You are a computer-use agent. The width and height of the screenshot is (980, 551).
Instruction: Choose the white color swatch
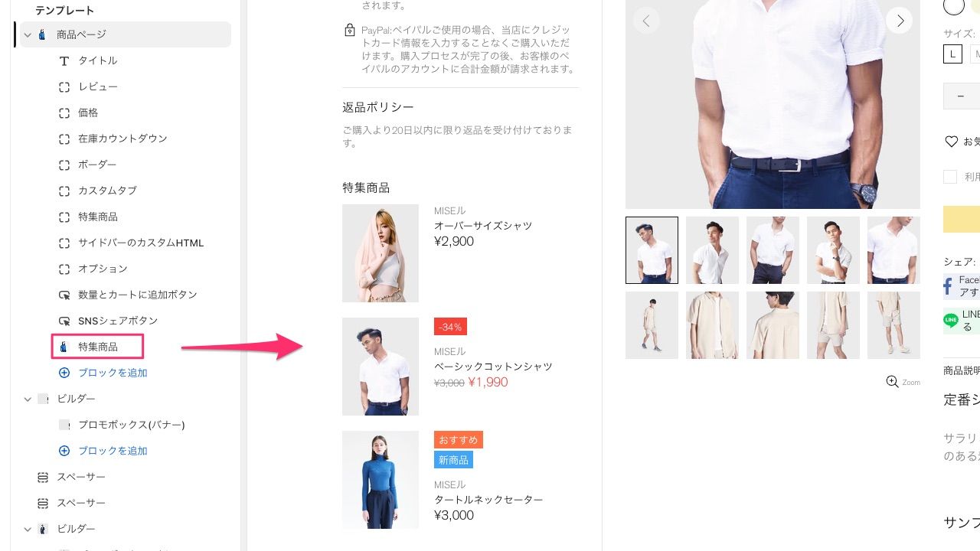coord(954,6)
